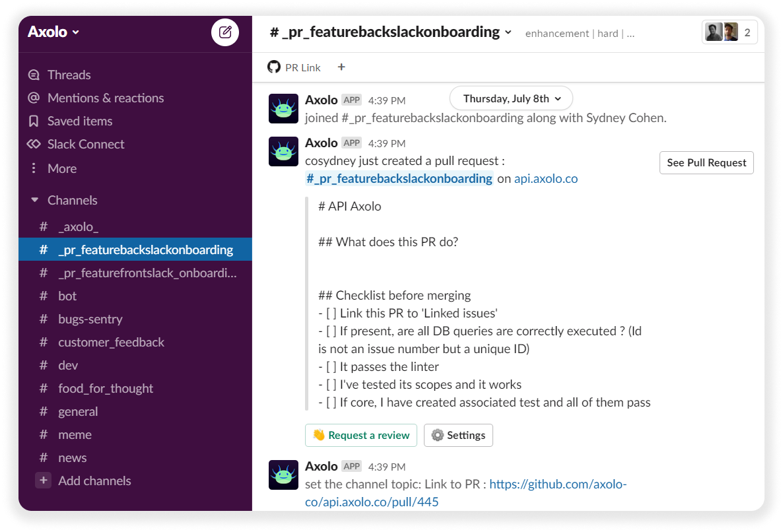Open the customer_feedback channel
The width and height of the screenshot is (783, 532).
pyautogui.click(x=135, y=343)
